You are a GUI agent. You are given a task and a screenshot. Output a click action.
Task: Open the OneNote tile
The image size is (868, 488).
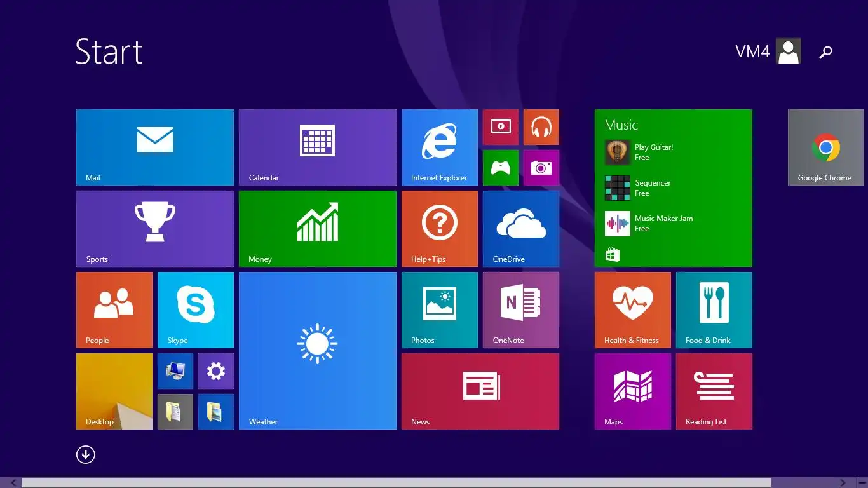point(521,310)
